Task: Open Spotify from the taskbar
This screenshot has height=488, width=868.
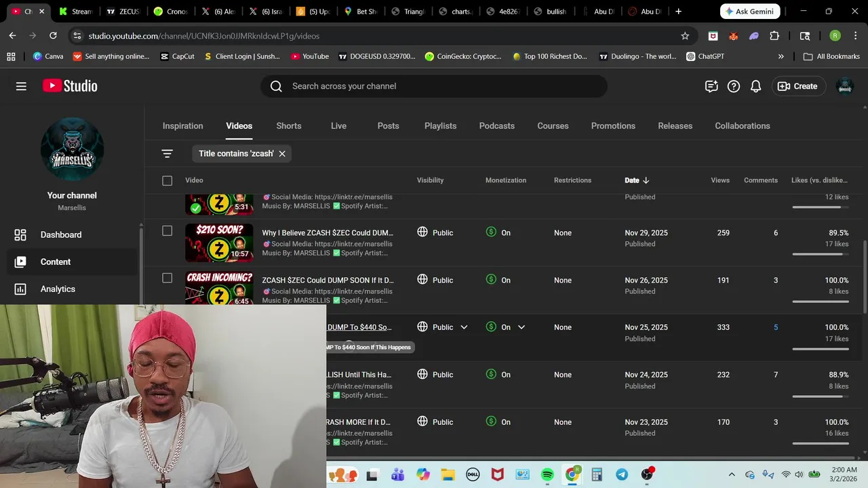Action: (x=547, y=475)
